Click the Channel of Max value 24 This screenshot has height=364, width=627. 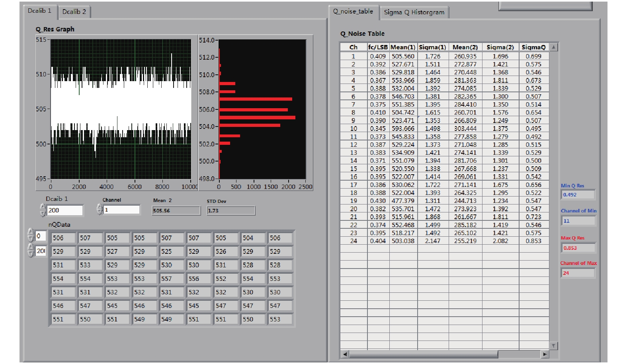(x=578, y=273)
